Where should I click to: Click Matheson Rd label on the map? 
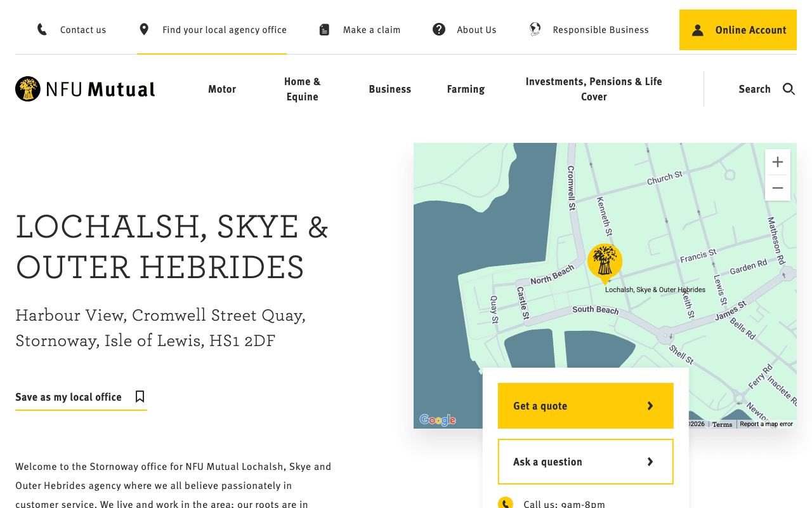[x=776, y=241]
